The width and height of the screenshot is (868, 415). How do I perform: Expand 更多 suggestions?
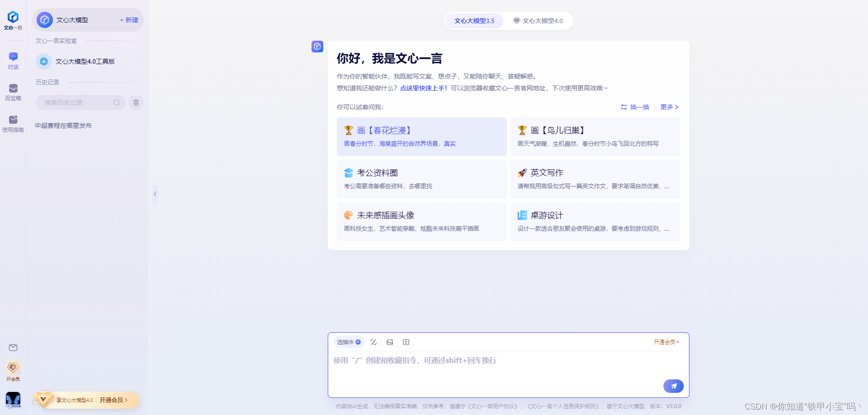670,107
